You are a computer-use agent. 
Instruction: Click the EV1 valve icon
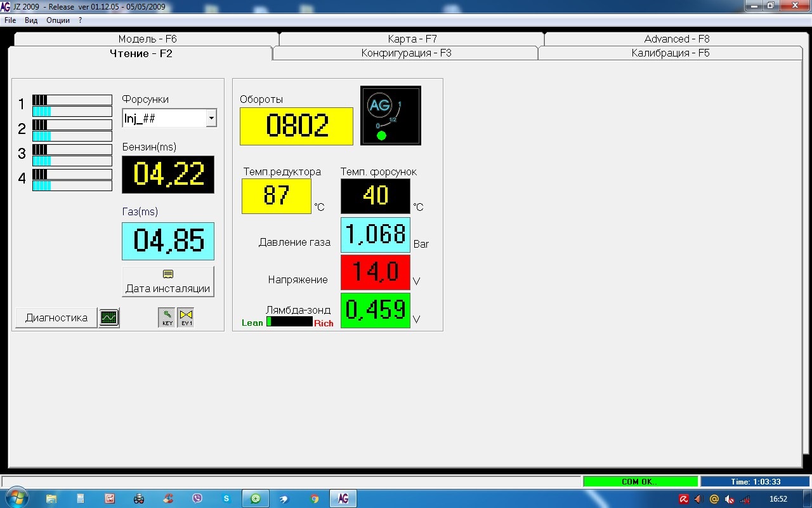tap(186, 317)
